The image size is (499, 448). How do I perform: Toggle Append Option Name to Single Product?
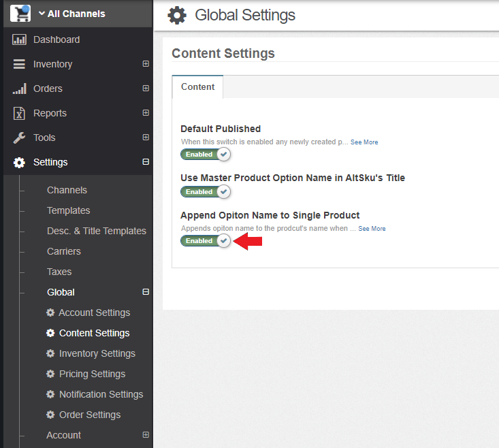(x=206, y=241)
